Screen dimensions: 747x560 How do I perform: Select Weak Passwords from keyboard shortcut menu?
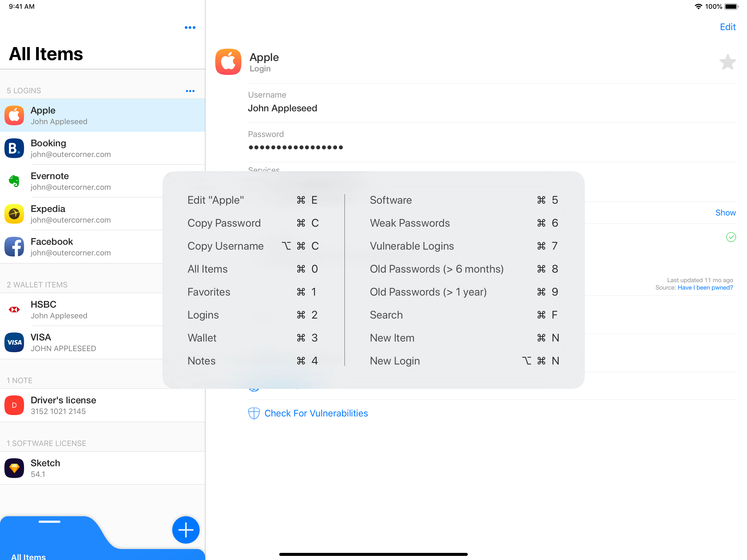click(x=409, y=223)
